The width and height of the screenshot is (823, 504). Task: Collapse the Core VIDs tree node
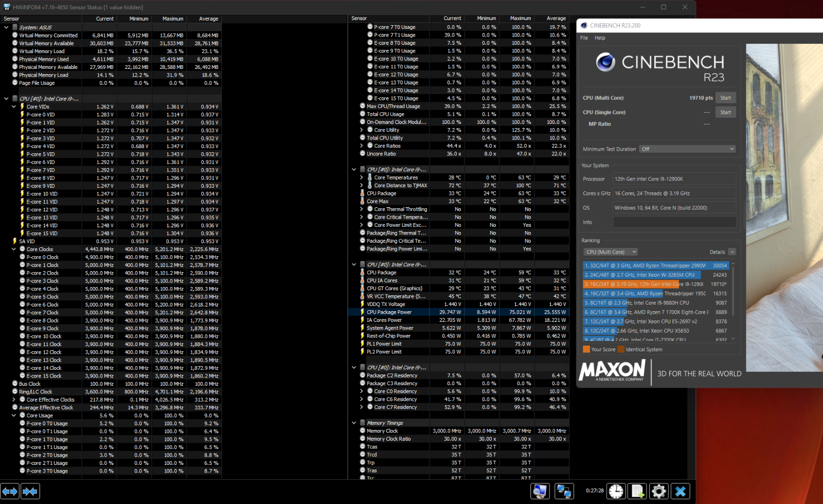coord(14,106)
